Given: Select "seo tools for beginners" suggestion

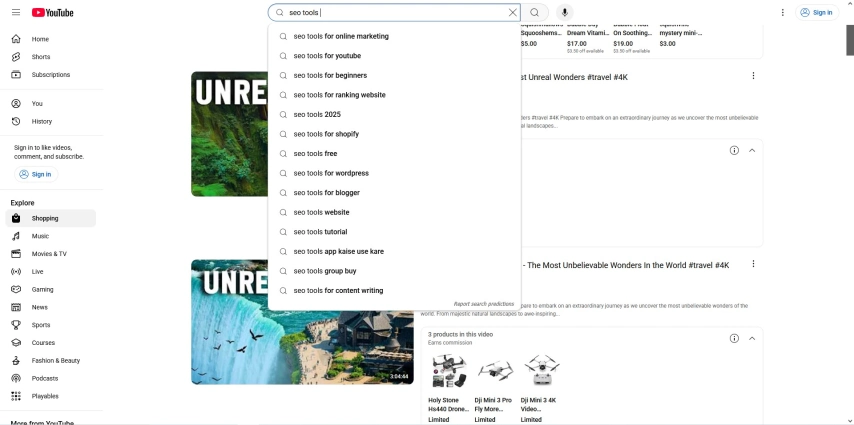Looking at the screenshot, I should (330, 75).
